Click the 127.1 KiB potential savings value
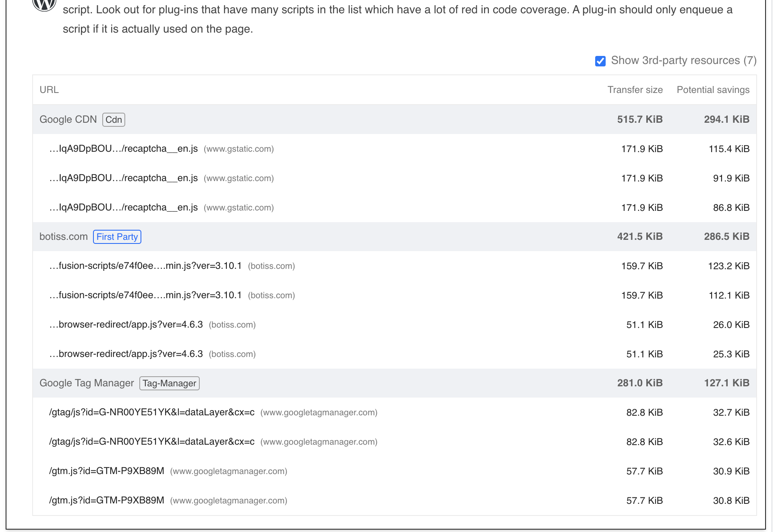778x532 pixels. (x=726, y=383)
